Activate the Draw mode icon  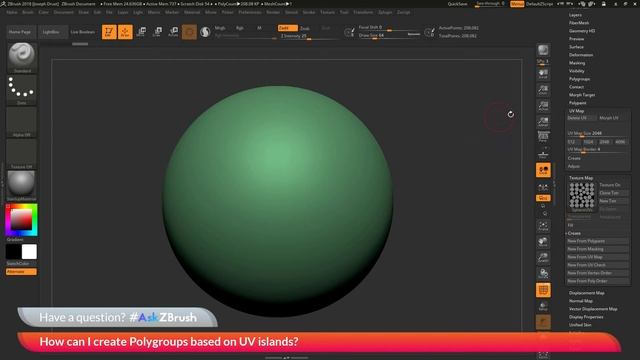click(125, 32)
